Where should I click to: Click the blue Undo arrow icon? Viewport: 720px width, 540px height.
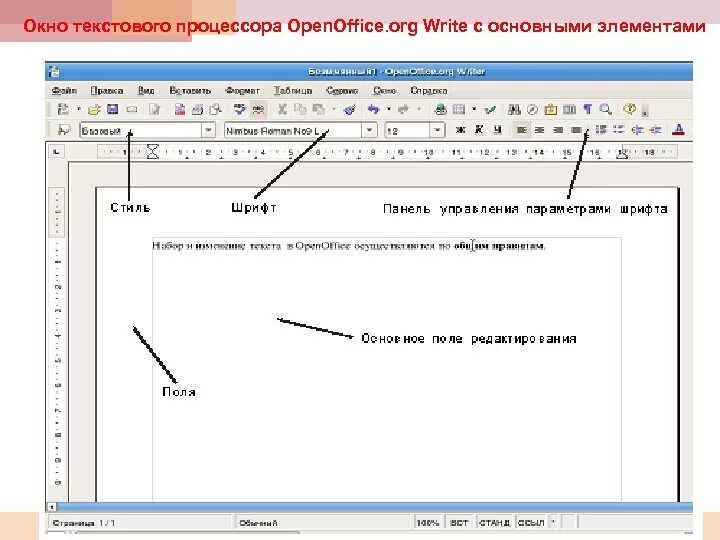(373, 109)
